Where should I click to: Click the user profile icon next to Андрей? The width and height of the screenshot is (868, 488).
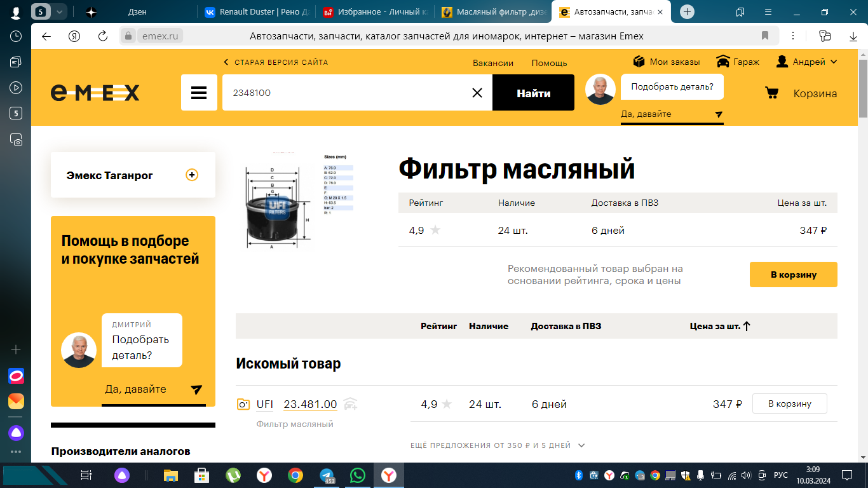click(x=782, y=62)
